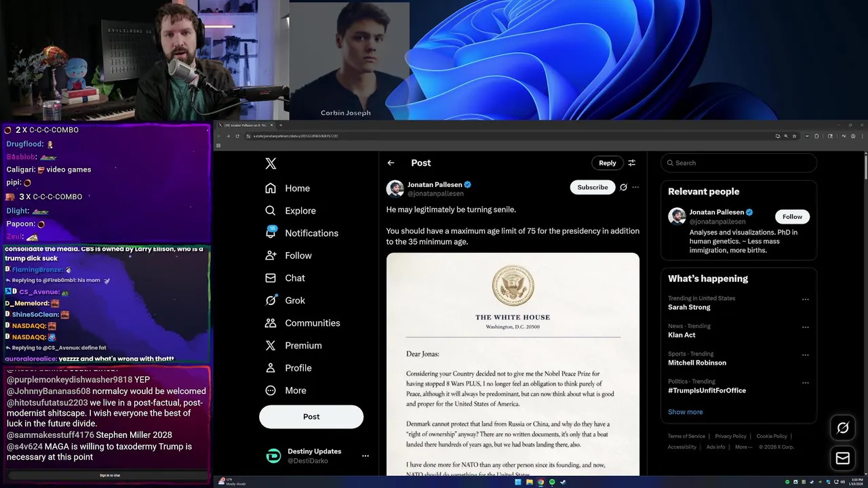This screenshot has width=868, height=488.
Task: Click the browser profile avatar icon
Action: pos(853,136)
